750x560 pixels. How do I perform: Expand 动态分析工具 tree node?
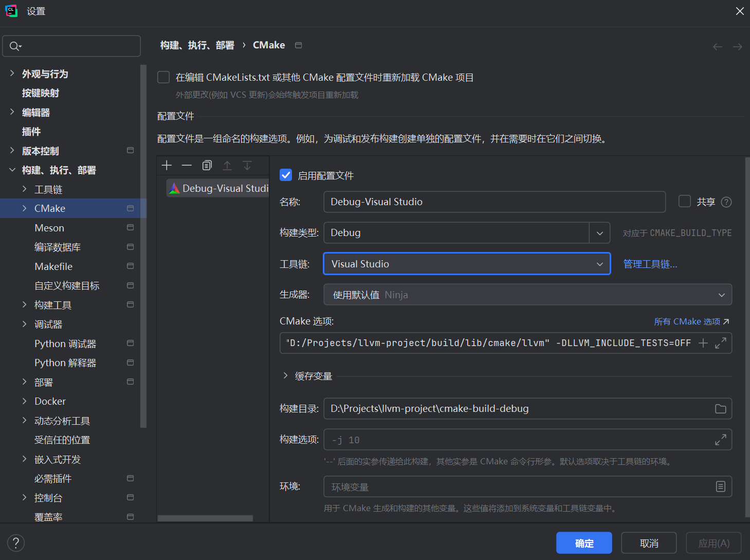[24, 421]
